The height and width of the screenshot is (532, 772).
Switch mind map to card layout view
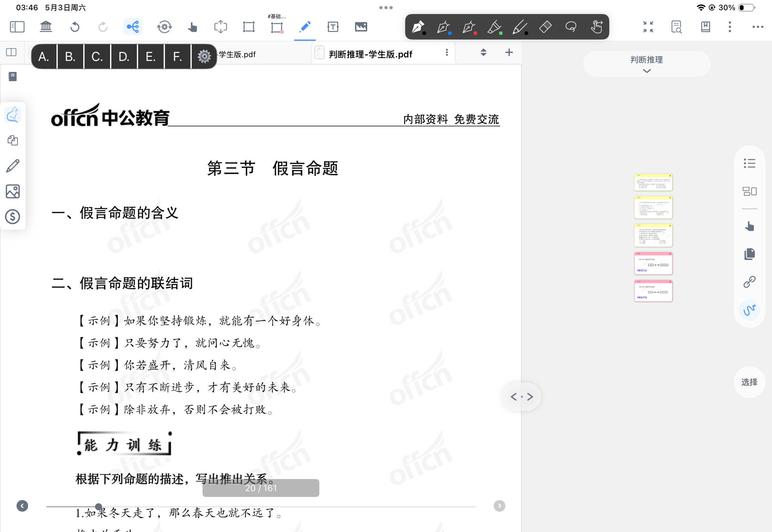pos(749,191)
